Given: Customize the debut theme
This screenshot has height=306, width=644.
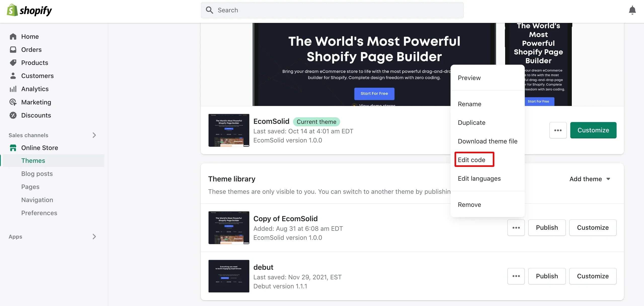Looking at the screenshot, I should [x=593, y=276].
